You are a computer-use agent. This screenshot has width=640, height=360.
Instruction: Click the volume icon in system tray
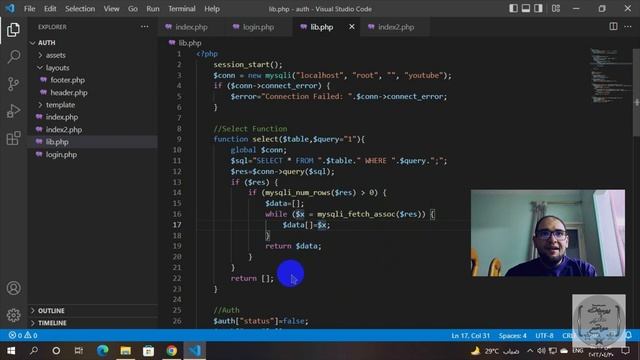(x=541, y=351)
